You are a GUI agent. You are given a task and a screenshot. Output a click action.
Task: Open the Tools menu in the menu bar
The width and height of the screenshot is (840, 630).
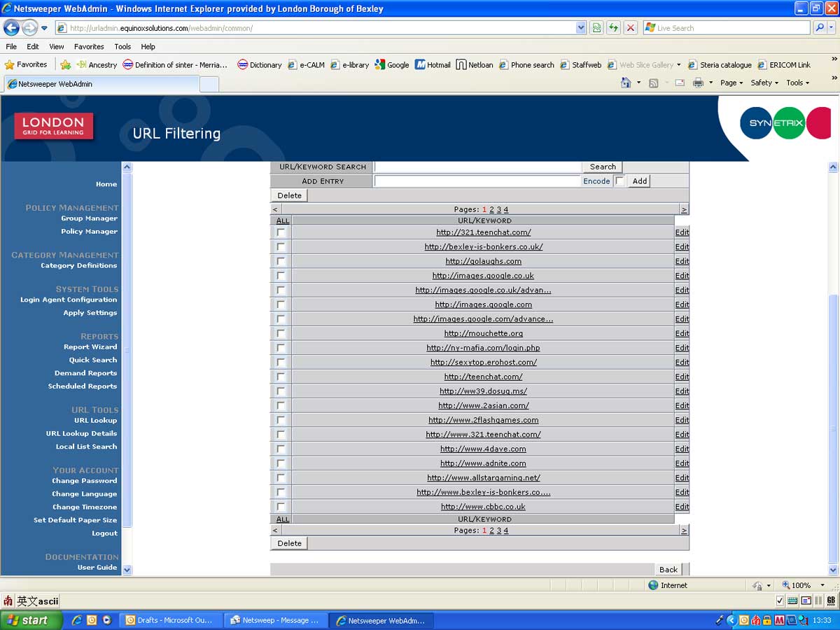pyautogui.click(x=122, y=46)
